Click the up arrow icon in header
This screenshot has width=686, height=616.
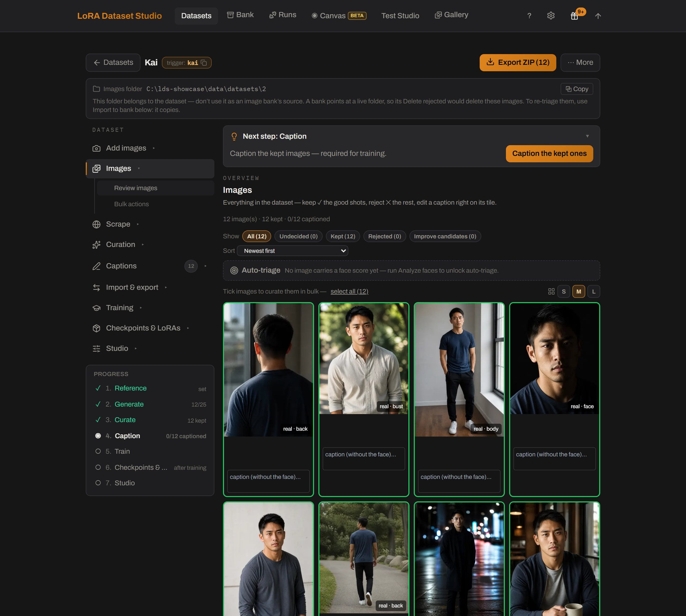(598, 16)
